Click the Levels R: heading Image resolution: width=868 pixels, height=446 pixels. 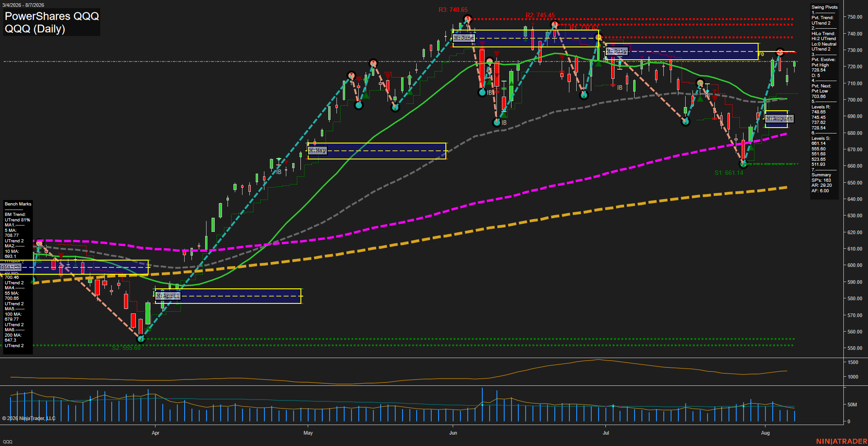coord(821,107)
